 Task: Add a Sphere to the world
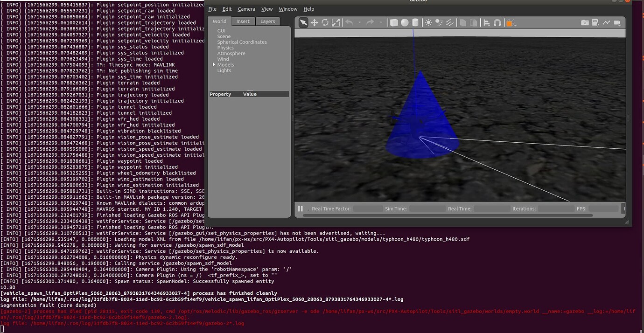pyautogui.click(x=404, y=22)
